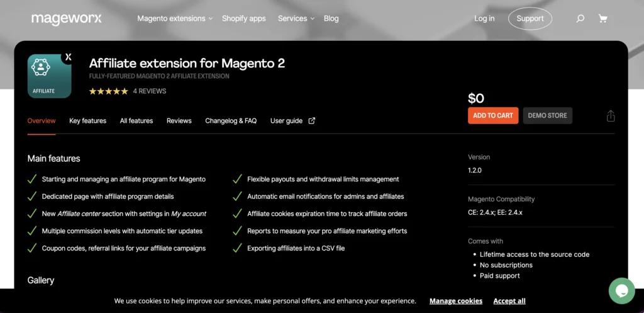
Task: Click the Affiliate extension product icon
Action: point(50,76)
